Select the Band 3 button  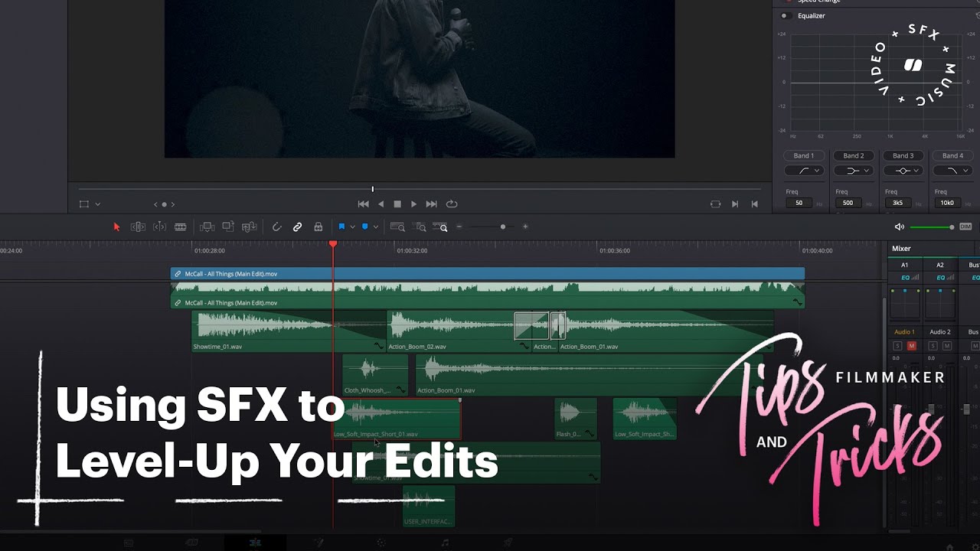903,155
